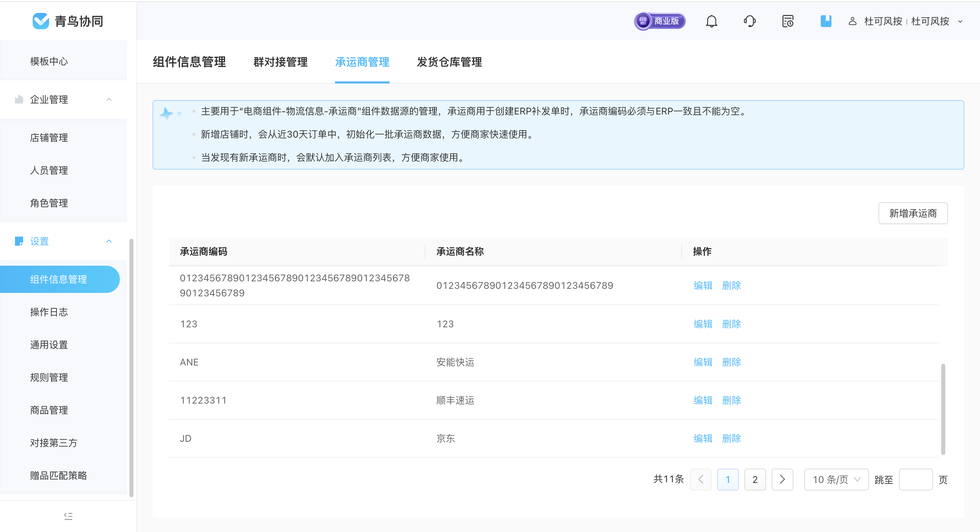Select 组件信息管理 sidebar item
The image size is (980, 532).
pyautogui.click(x=60, y=279)
